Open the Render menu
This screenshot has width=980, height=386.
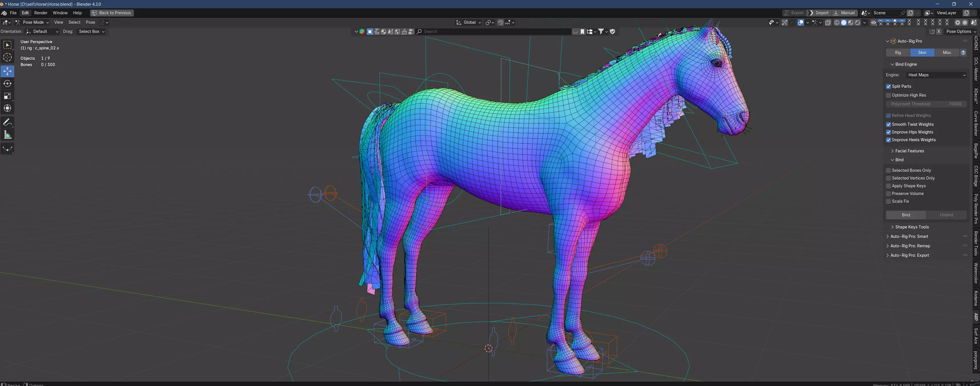[x=41, y=13]
